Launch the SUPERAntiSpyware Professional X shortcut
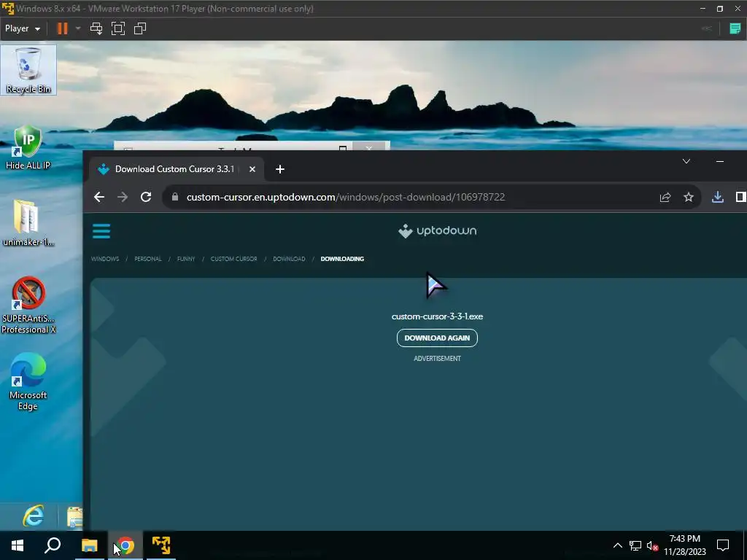Image resolution: width=747 pixels, height=560 pixels. click(x=28, y=305)
